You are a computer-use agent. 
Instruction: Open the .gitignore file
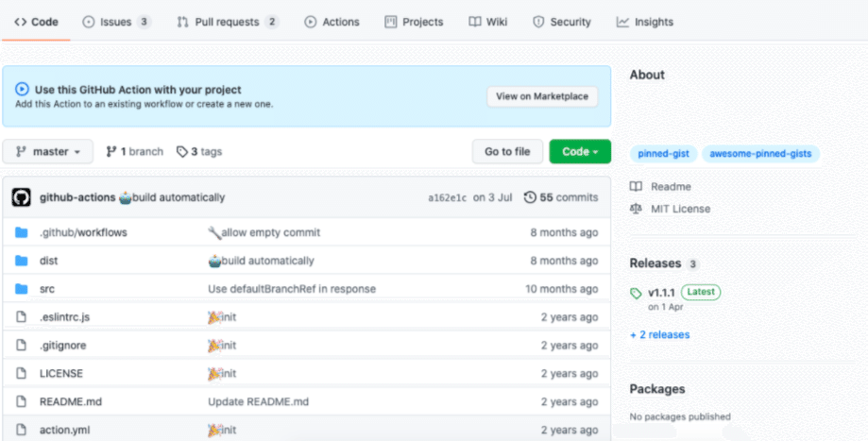point(62,346)
